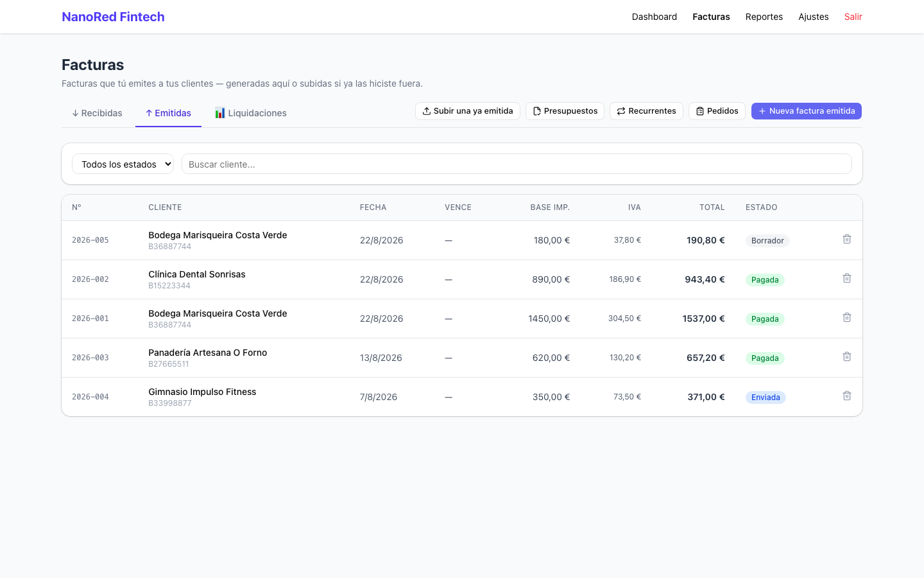Go home via the NanoRed Fintech logo
The image size is (924, 578).
pyautogui.click(x=113, y=17)
